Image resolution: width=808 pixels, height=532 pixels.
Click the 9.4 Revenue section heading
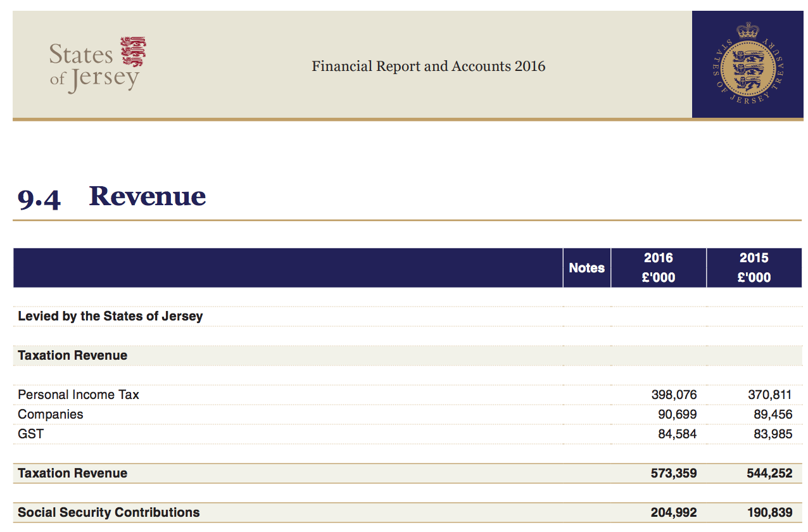[112, 197]
